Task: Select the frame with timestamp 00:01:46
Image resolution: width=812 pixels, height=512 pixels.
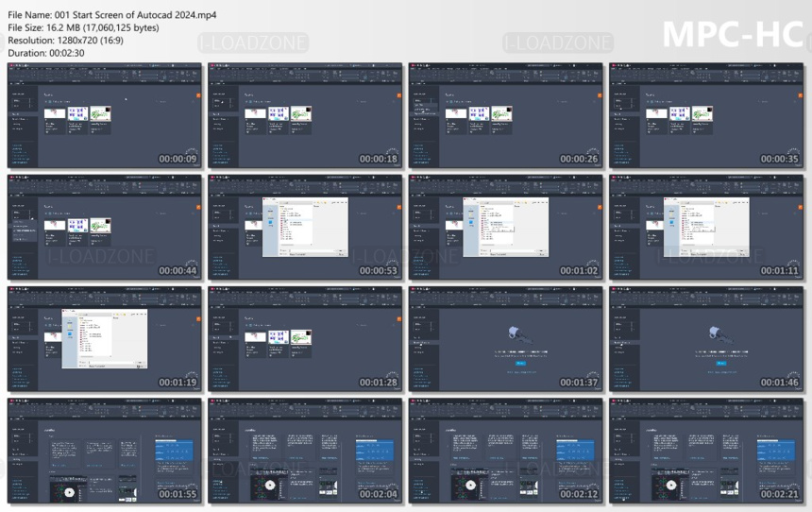Action: [707, 339]
